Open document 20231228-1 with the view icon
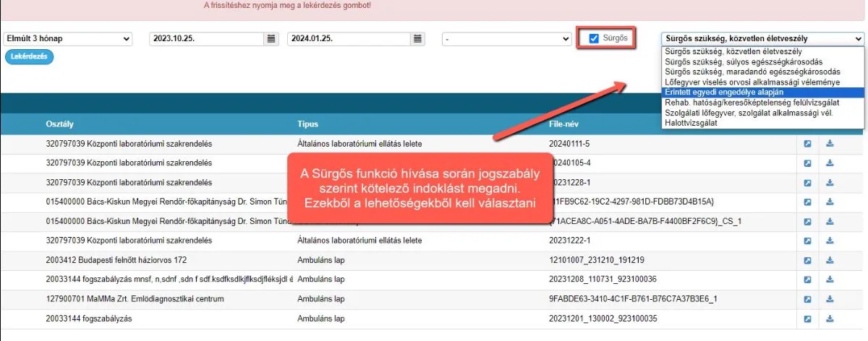The width and height of the screenshot is (868, 341). point(808,183)
